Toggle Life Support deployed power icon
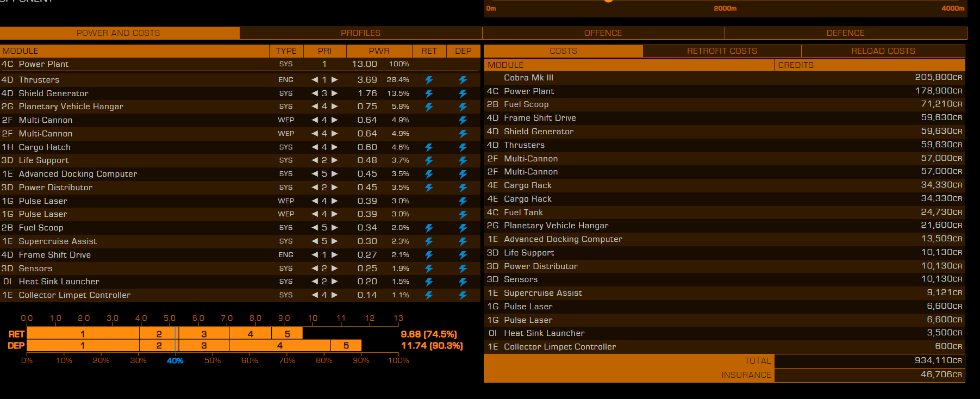 [x=463, y=160]
